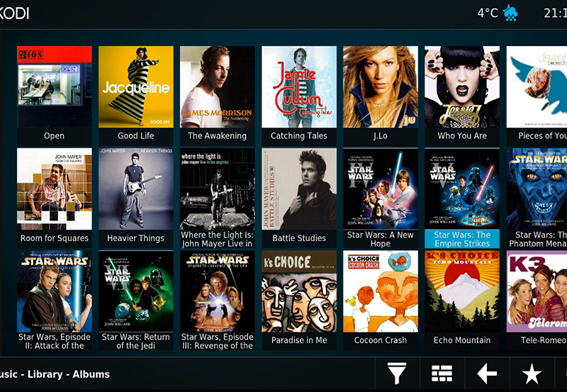Open the filter funnel icon

397,374
